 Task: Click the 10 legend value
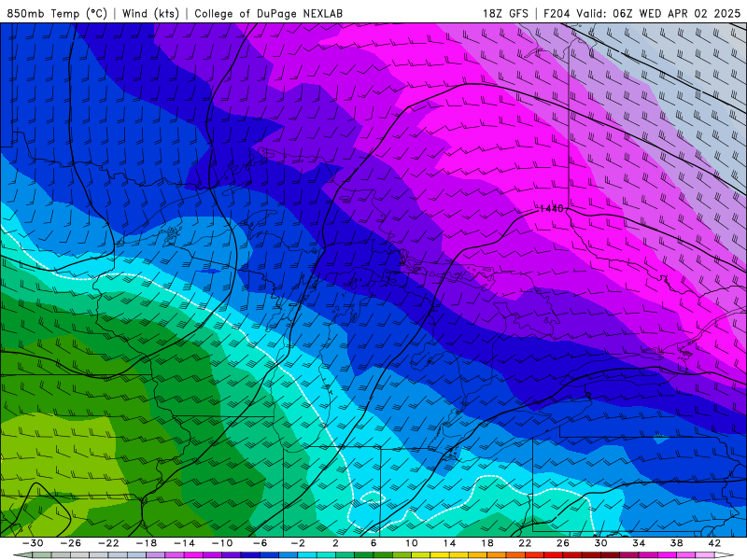[x=412, y=543]
